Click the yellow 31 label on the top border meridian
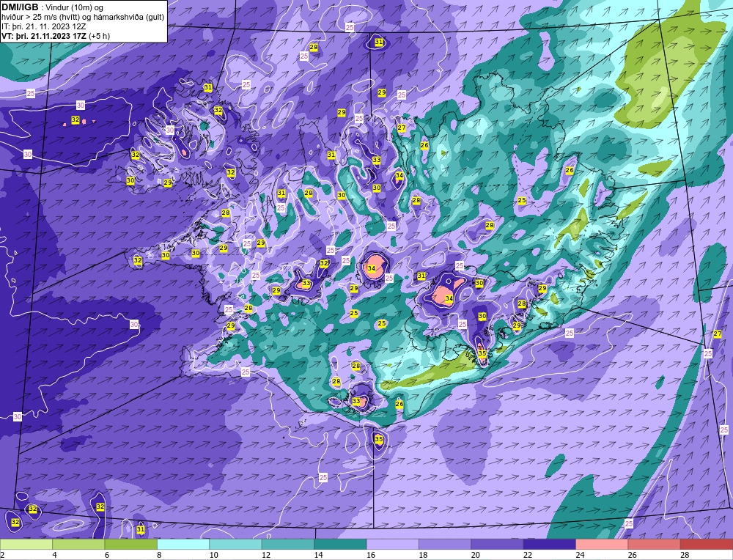The image size is (733, 560). 379,42
